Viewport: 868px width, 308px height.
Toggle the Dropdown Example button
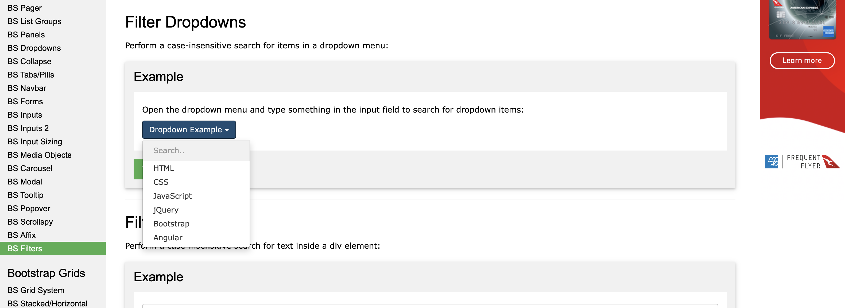point(189,130)
